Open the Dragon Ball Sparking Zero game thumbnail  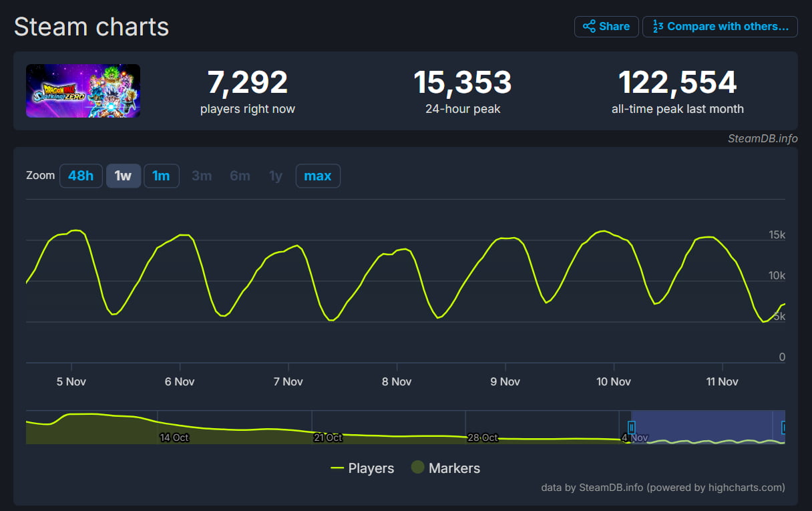(83, 91)
